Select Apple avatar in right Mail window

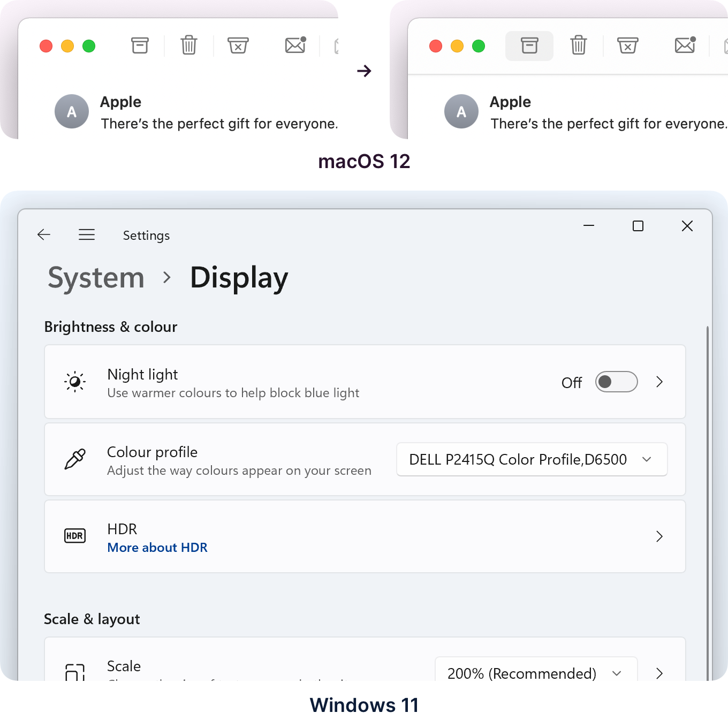click(x=461, y=111)
